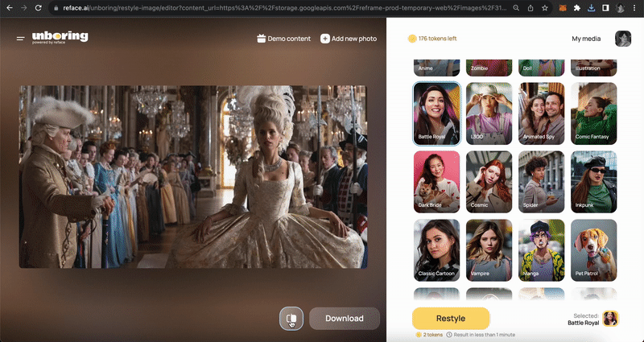Viewport: 644px width, 342px height.
Task: Select the Pet Patrol style
Action: pyautogui.click(x=593, y=250)
